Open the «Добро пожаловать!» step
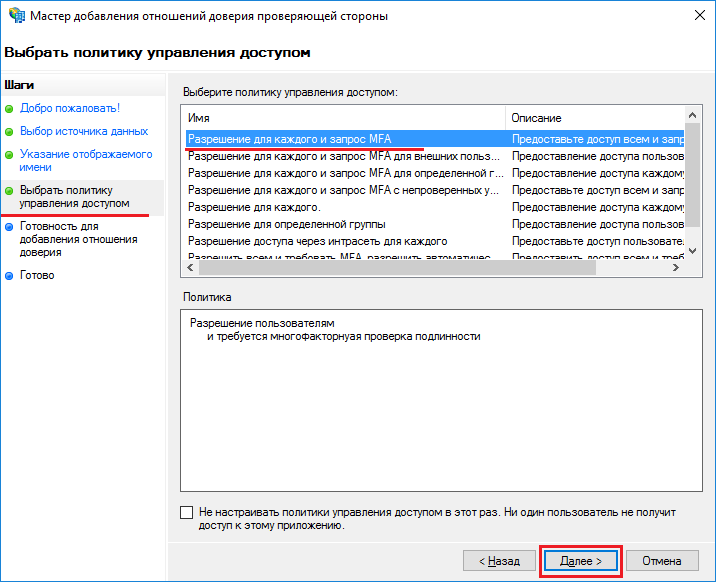Image resolution: width=716 pixels, height=582 pixels. pos(69,108)
